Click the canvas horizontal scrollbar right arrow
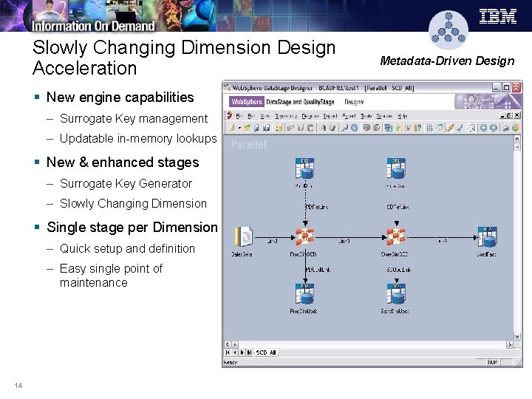This screenshot has width=532, height=399. (x=510, y=344)
